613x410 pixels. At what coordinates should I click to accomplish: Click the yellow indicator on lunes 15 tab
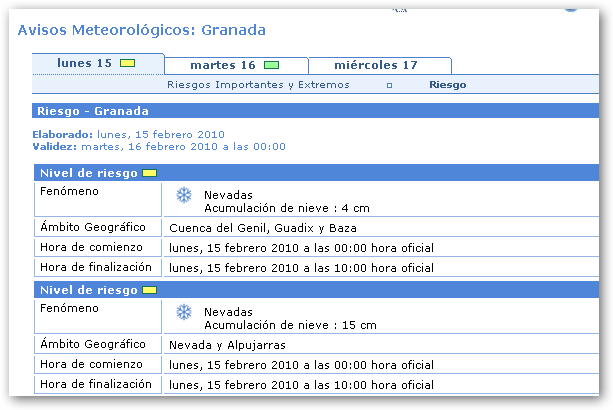tap(127, 64)
